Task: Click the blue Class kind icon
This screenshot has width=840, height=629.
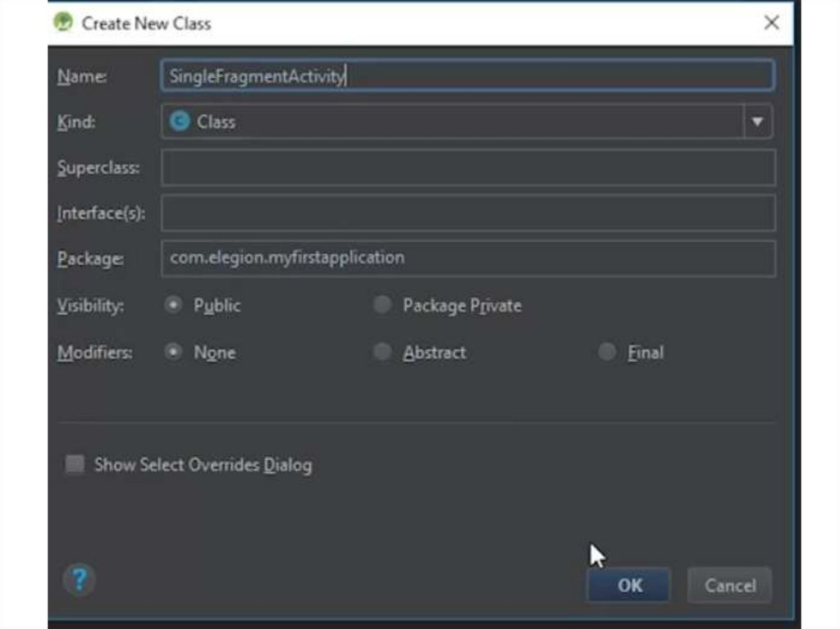Action: [x=180, y=121]
